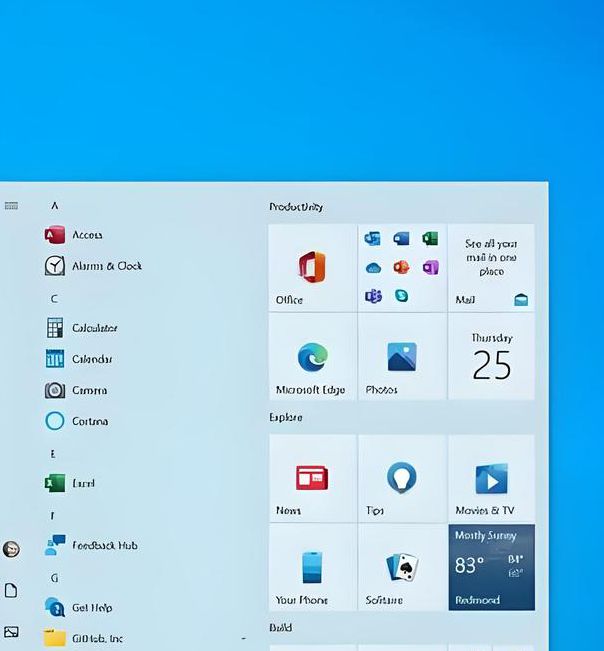The height and width of the screenshot is (651, 604).
Task: Open the News tile
Action: tap(312, 478)
